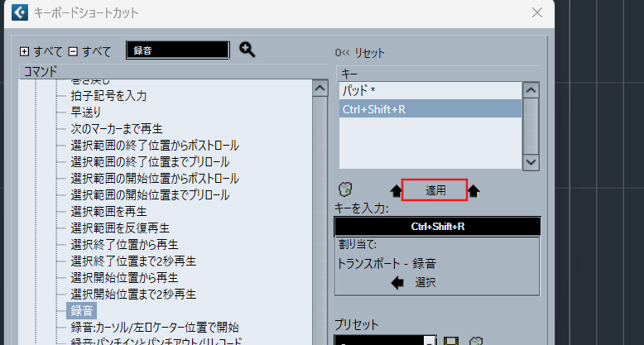Viewport: 644px width, 345px height.
Task: Click the up arrow of the キー list scrollbar
Action: click(x=531, y=89)
